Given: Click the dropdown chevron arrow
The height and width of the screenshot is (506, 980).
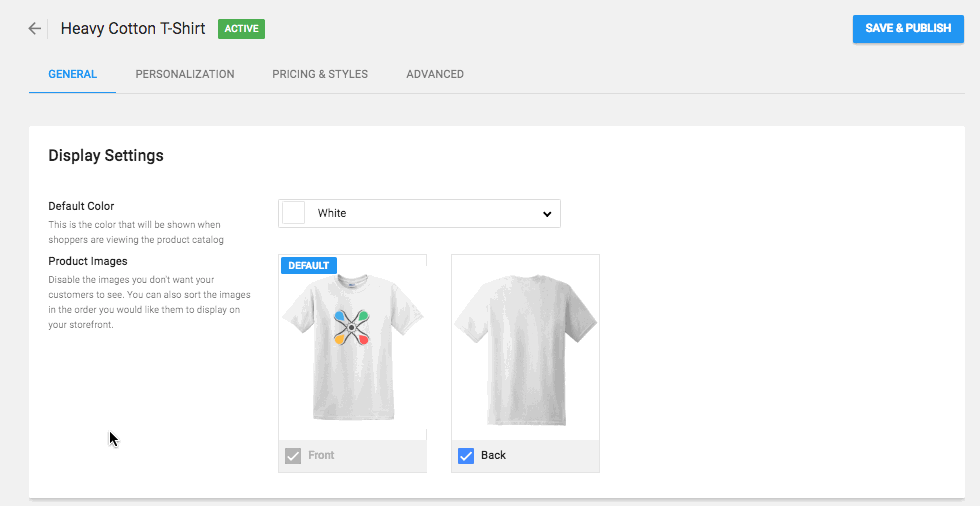Looking at the screenshot, I should [547, 214].
